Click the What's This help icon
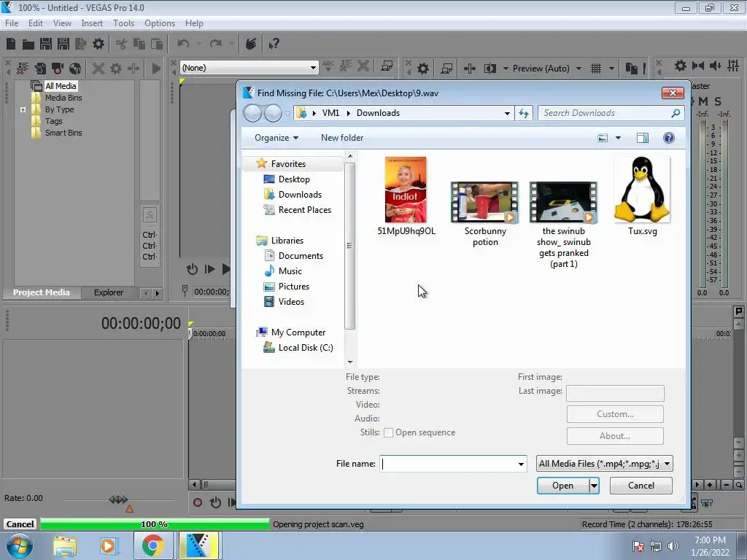The image size is (747, 560). (x=274, y=44)
